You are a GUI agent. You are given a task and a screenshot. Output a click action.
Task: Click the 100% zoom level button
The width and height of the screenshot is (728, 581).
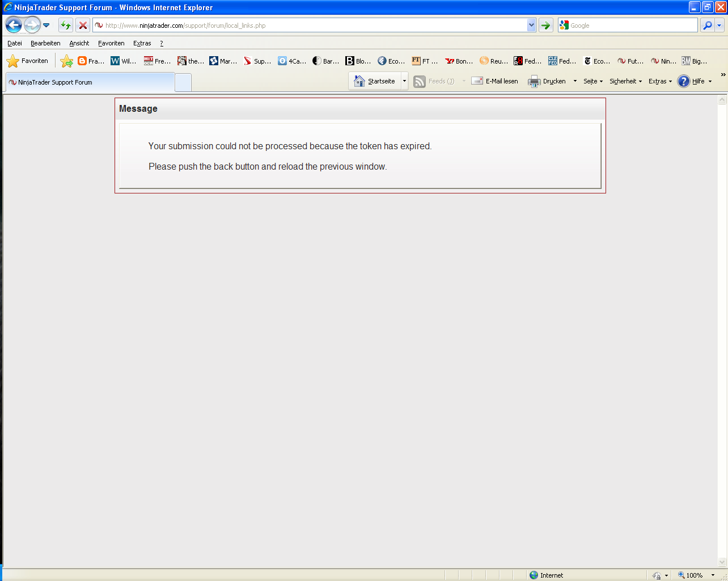coord(691,575)
